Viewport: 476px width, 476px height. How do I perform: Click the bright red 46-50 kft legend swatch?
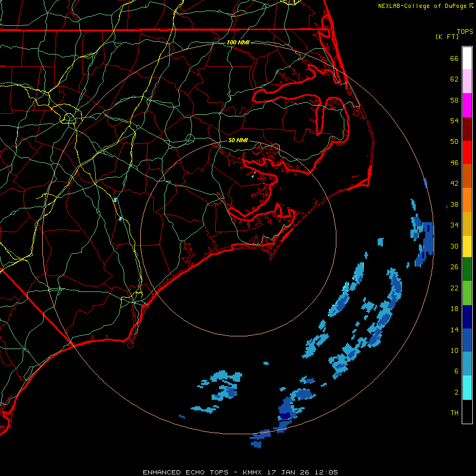[467, 152]
